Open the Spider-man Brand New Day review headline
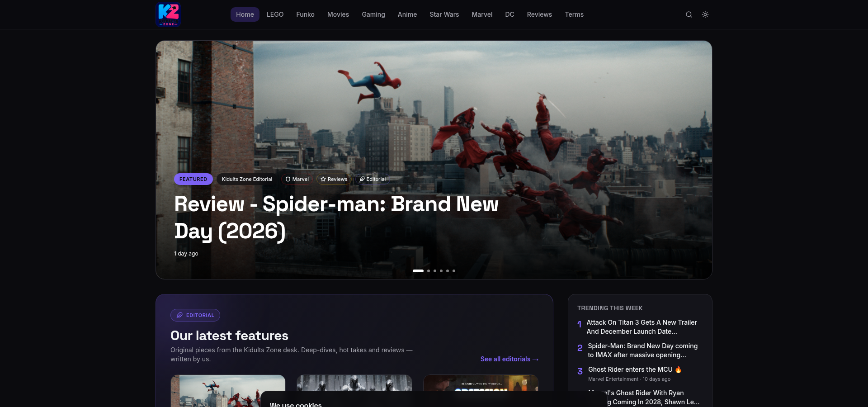The width and height of the screenshot is (868, 407). (336, 218)
